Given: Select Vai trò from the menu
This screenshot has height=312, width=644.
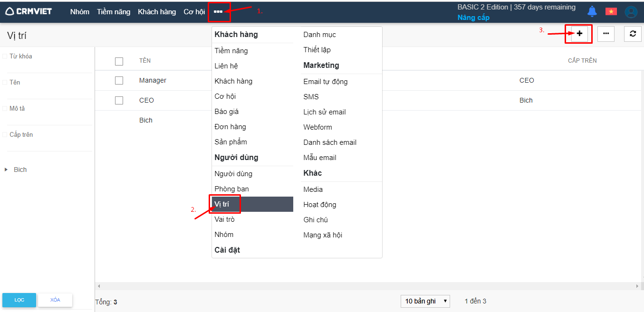Looking at the screenshot, I should pos(224,219).
